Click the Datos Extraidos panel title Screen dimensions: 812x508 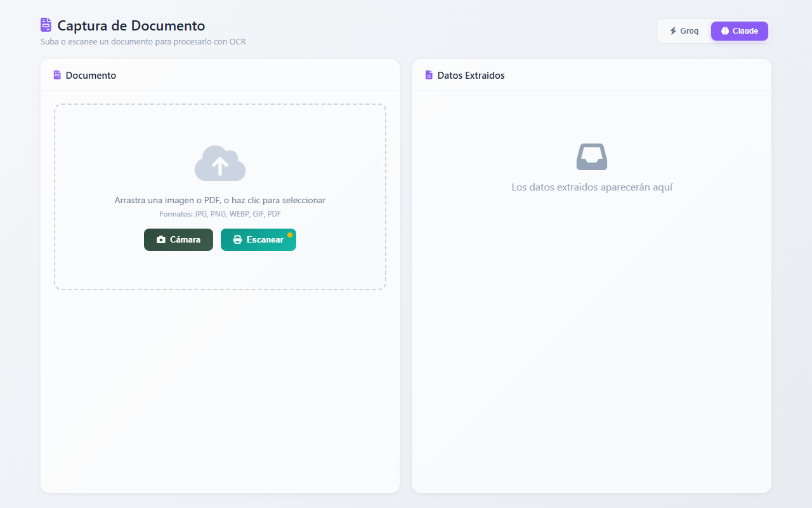471,76
